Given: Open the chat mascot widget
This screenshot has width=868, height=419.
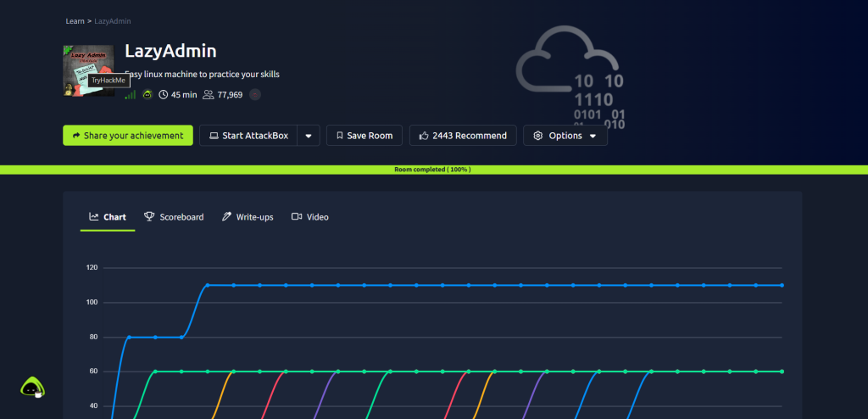Looking at the screenshot, I should point(33,388).
